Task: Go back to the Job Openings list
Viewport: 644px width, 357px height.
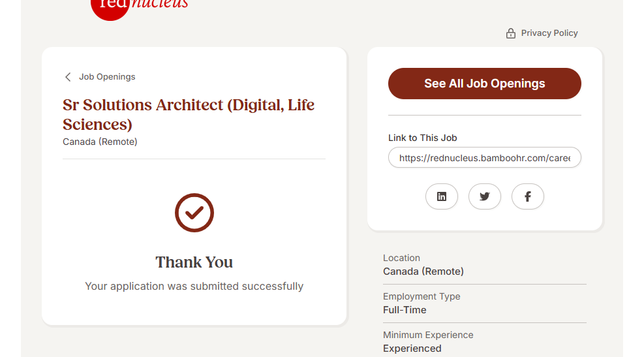Action: (107, 77)
